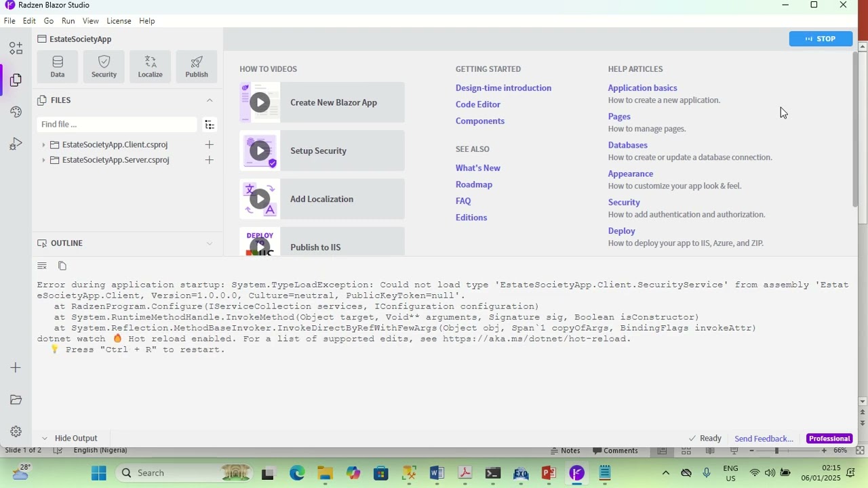
Task: Open Design-time introduction link
Action: click(503, 88)
